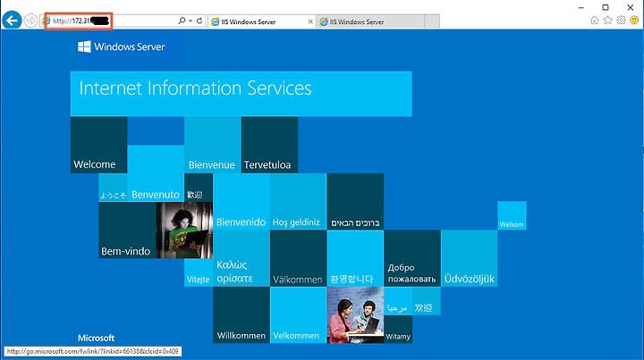Click the Arabic مرحبا tile

[x=398, y=301]
